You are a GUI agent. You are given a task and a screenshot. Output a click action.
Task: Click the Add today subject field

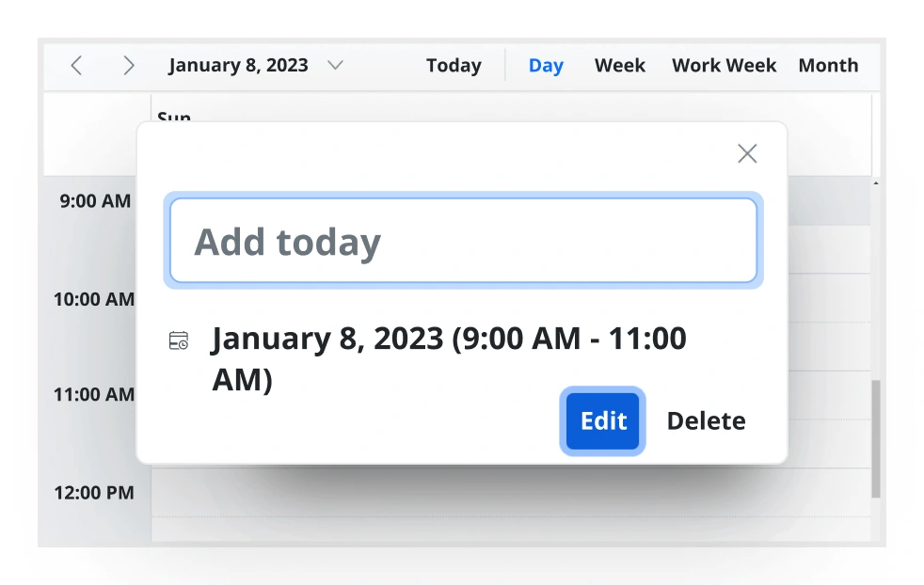(x=463, y=240)
